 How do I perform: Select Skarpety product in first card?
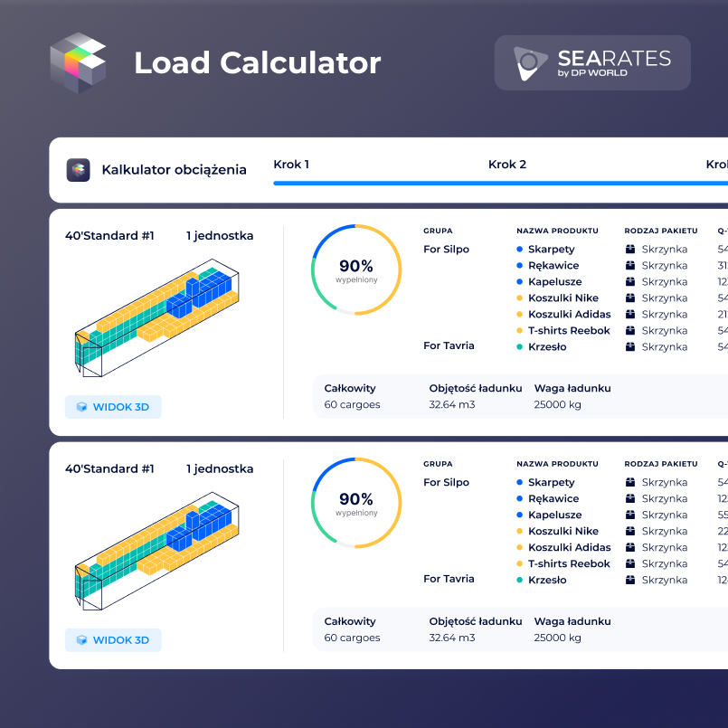(x=551, y=250)
